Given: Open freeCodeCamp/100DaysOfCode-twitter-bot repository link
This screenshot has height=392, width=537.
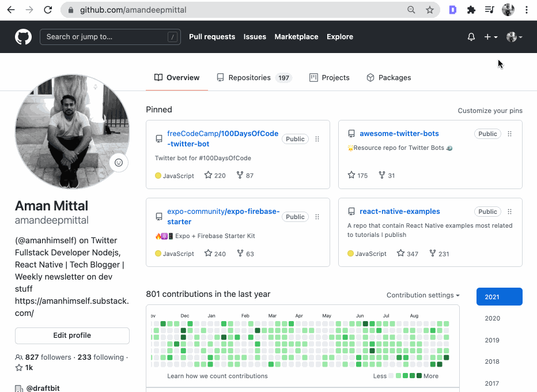Looking at the screenshot, I should click(222, 139).
